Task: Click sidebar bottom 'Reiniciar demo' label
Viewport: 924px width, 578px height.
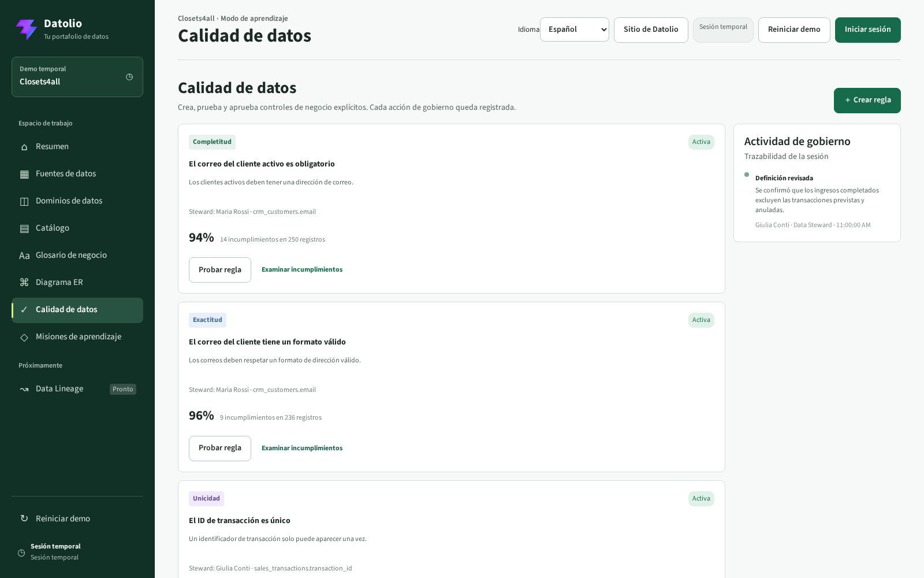Action: (63, 519)
